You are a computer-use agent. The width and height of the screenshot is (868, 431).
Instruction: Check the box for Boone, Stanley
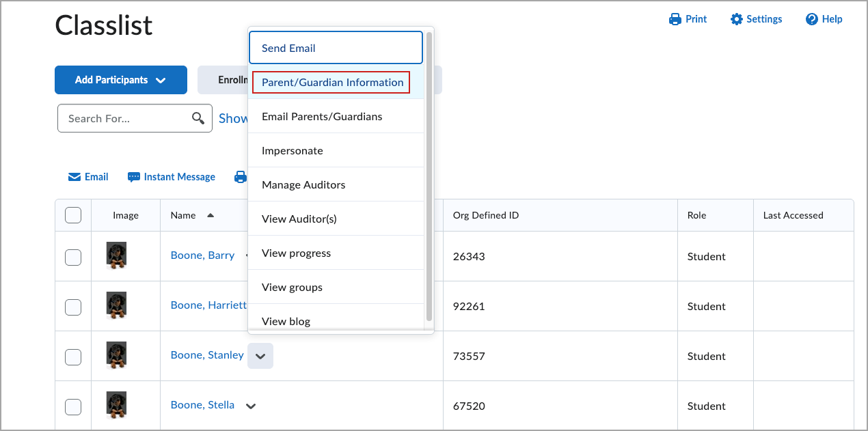tap(73, 357)
